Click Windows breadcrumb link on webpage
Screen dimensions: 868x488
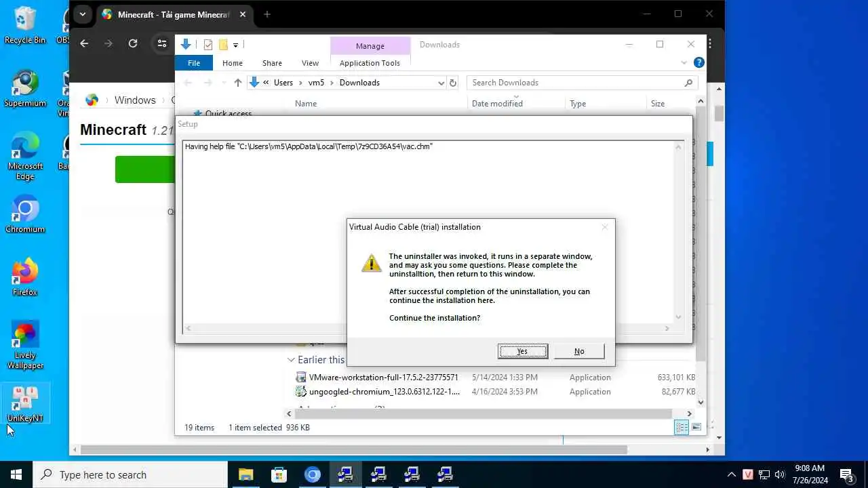(x=135, y=100)
